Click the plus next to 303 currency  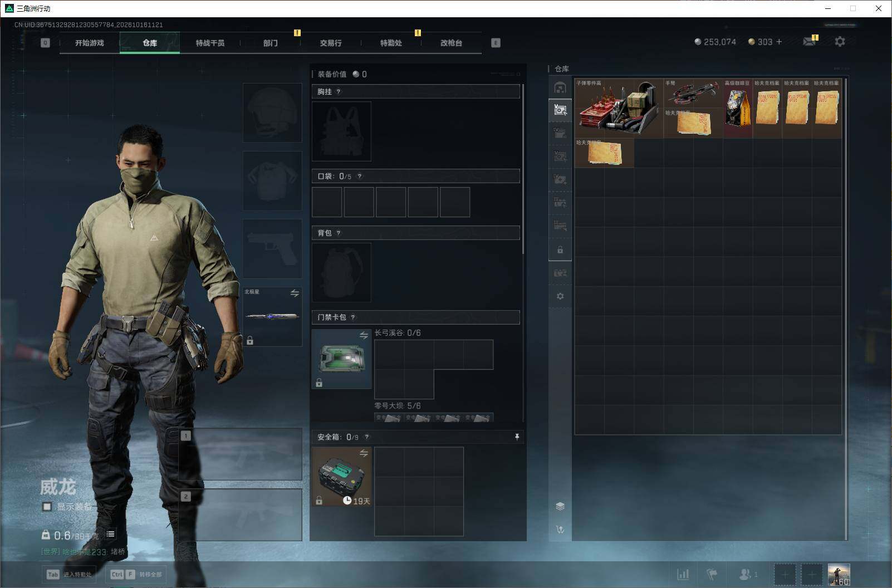click(778, 42)
